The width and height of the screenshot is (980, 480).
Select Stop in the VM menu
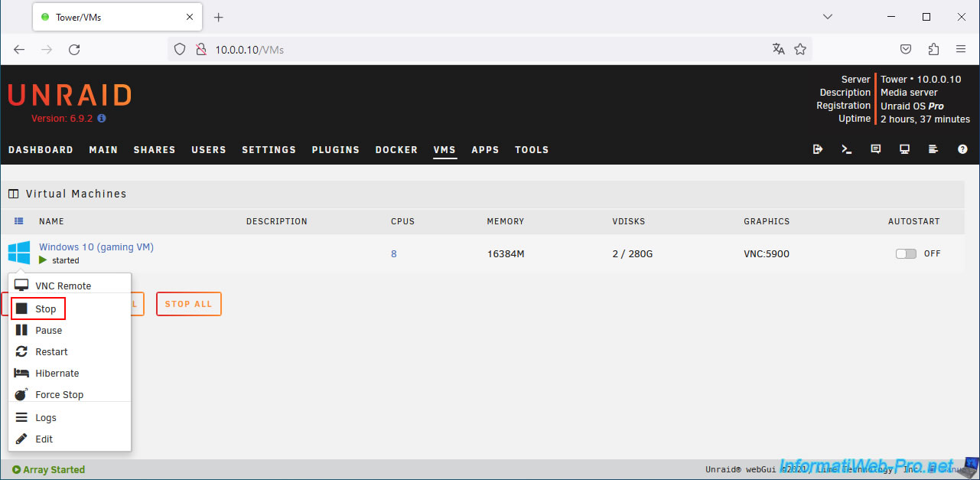click(x=38, y=309)
